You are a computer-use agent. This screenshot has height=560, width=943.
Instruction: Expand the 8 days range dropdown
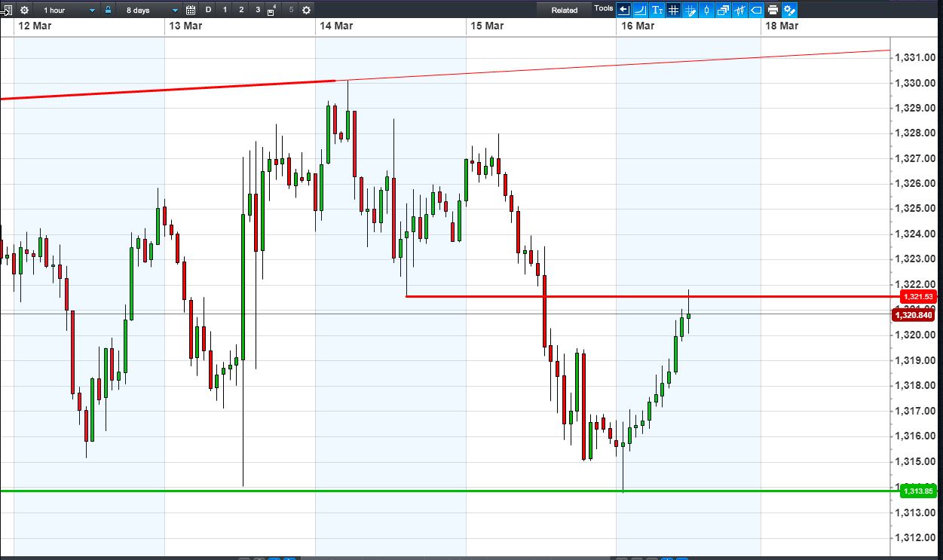click(x=149, y=10)
